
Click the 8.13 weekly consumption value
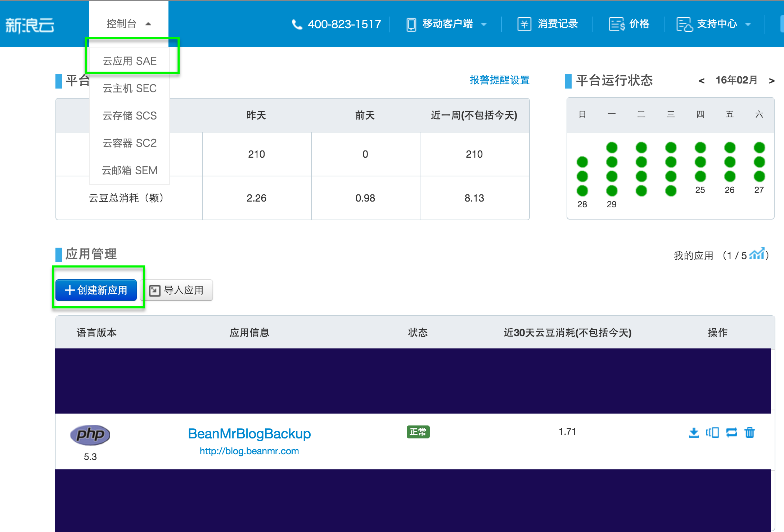pyautogui.click(x=474, y=198)
